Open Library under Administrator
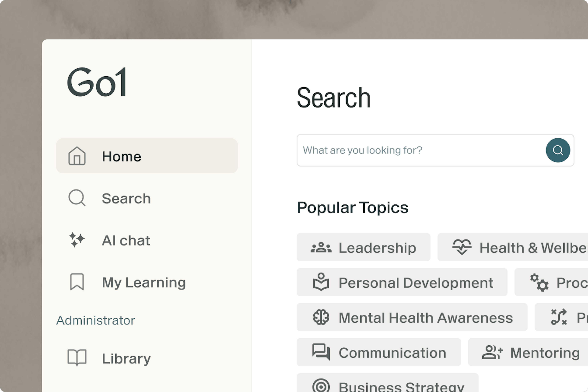 coord(126,358)
